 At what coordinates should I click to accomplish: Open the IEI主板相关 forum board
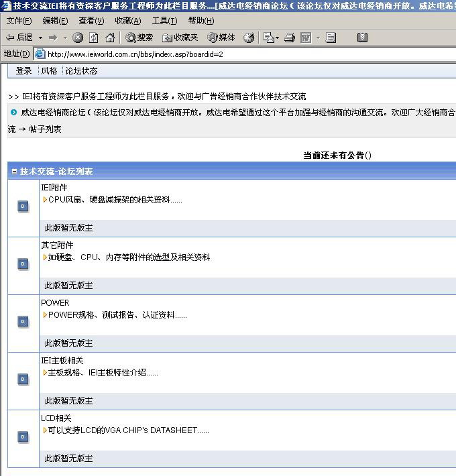[62, 361]
